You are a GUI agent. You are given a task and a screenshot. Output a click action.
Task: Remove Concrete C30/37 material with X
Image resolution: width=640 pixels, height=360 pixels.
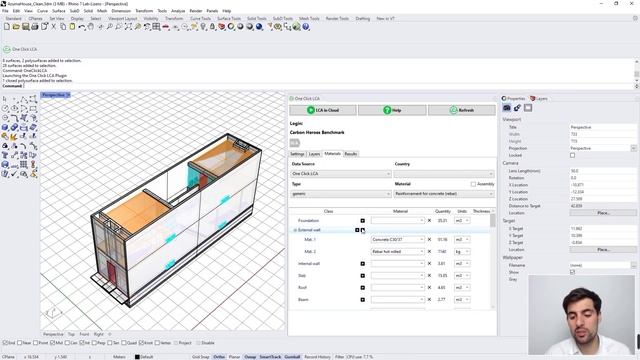(x=429, y=240)
